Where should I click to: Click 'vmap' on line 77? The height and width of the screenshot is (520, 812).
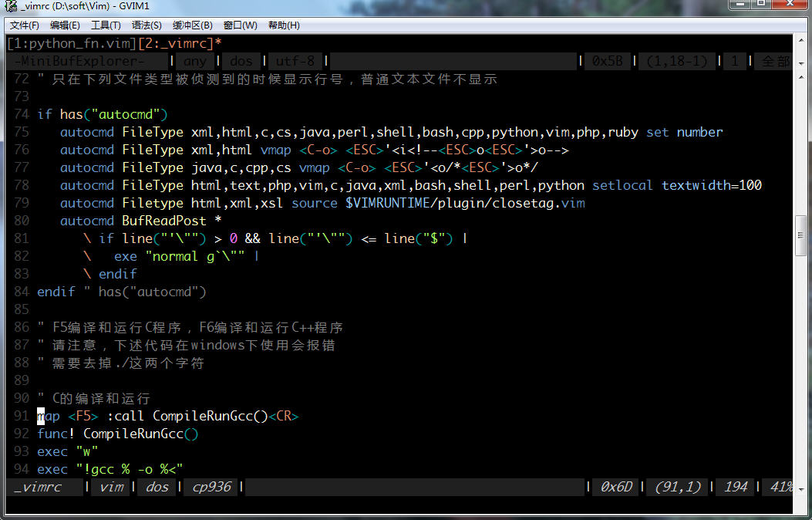click(315, 168)
